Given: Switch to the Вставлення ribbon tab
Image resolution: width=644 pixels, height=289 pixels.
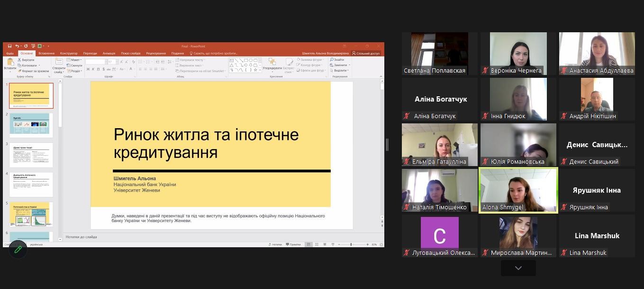Looking at the screenshot, I should point(46,53).
